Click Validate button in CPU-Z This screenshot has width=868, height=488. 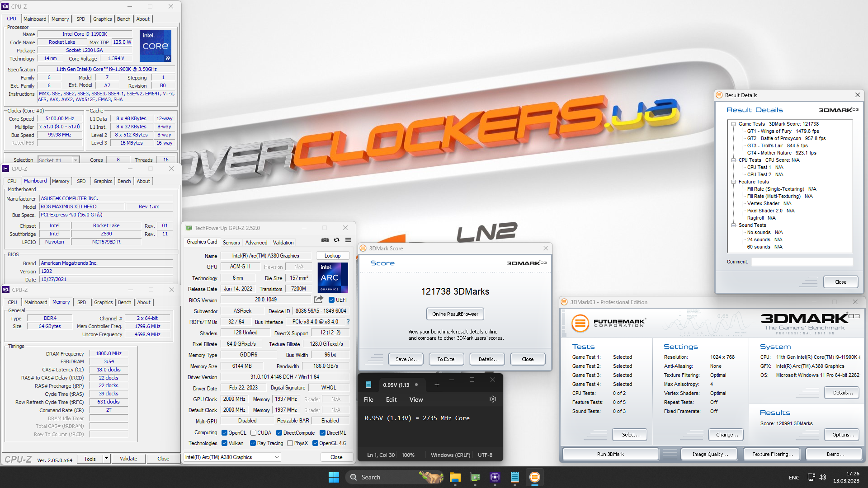128,459
